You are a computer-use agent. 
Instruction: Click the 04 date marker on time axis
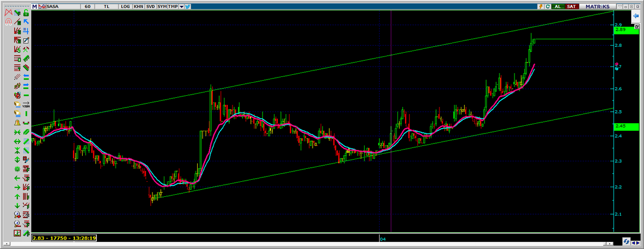click(x=382, y=239)
